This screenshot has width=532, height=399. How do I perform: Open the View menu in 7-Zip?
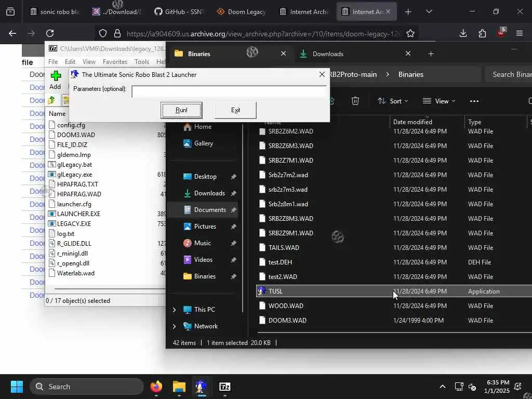tap(89, 62)
